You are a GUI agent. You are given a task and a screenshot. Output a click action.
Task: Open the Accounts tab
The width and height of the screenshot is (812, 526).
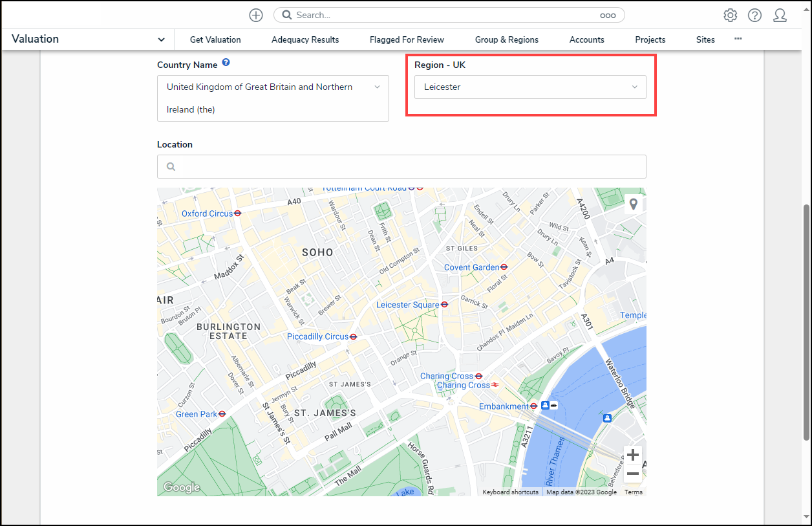587,39
